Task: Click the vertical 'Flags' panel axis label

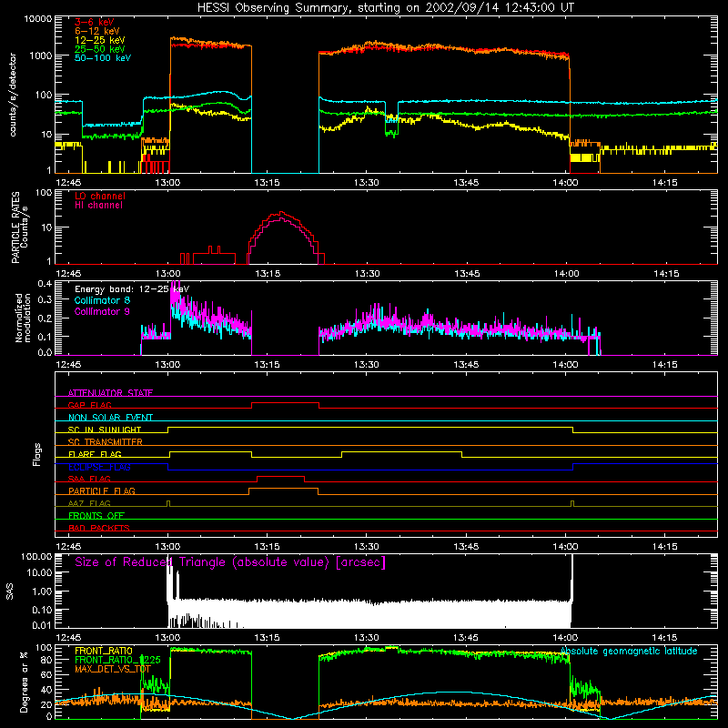Action: point(37,454)
